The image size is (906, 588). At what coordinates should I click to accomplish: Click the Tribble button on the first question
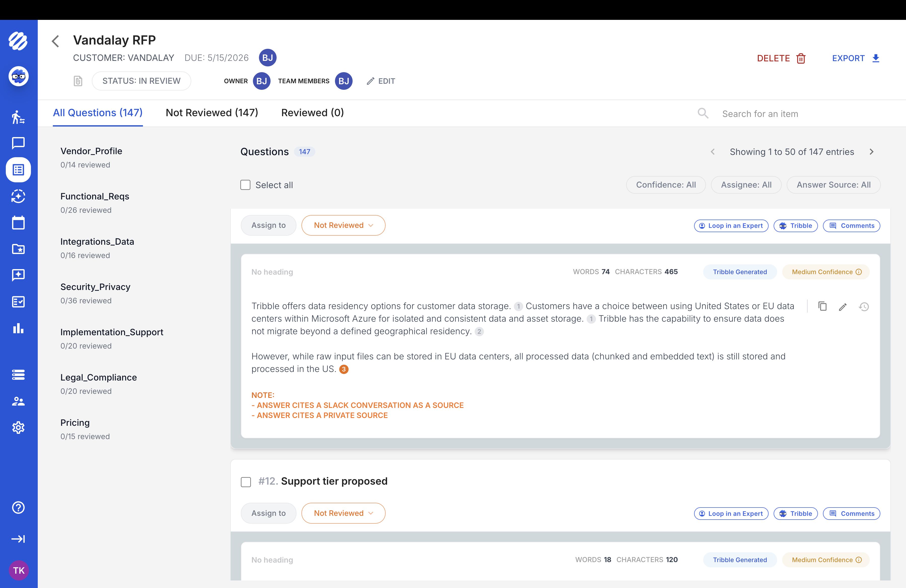click(796, 226)
